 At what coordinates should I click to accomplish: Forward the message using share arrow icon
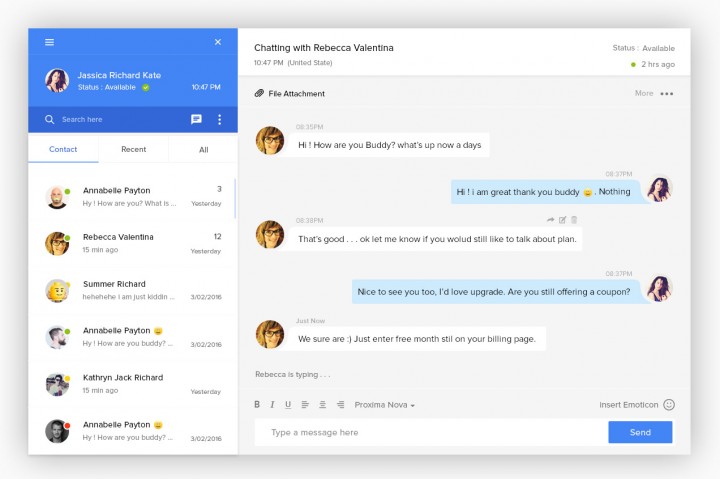point(550,220)
